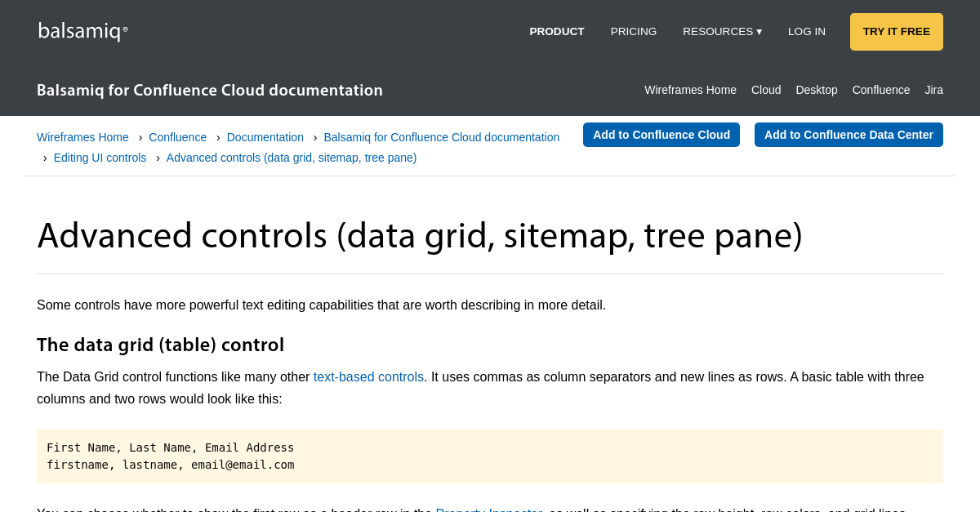
Task: Expand the RESOURCES dropdown menu
Action: pos(722,32)
